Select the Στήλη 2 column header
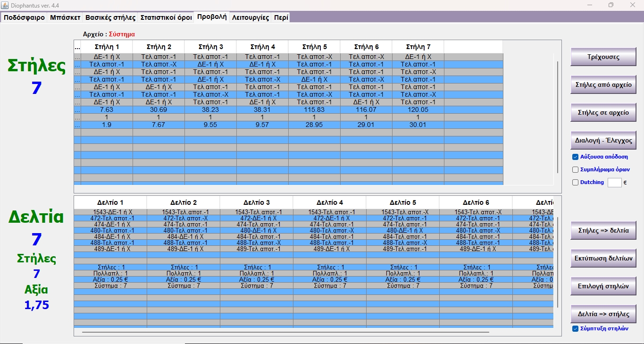Viewport: 644px width, 344px height. point(159,47)
